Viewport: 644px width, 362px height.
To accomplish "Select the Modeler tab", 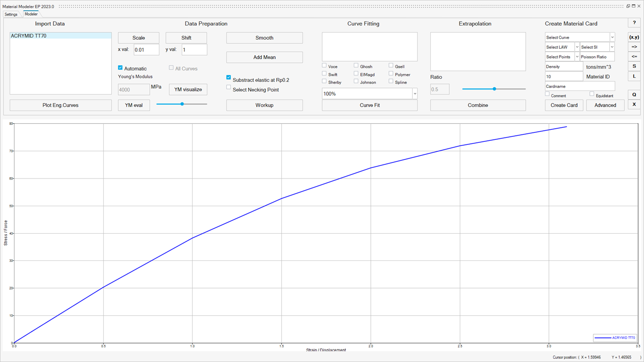I will click(x=31, y=14).
